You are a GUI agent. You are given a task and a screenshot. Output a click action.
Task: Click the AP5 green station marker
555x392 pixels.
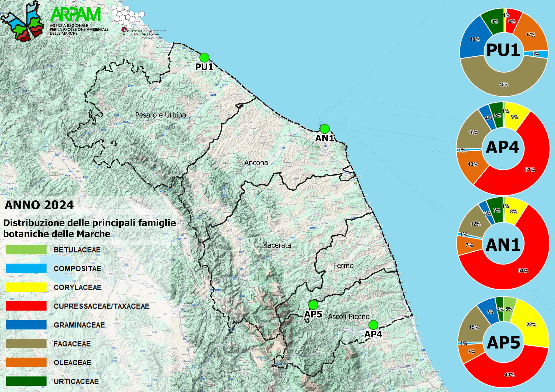pyautogui.click(x=313, y=305)
